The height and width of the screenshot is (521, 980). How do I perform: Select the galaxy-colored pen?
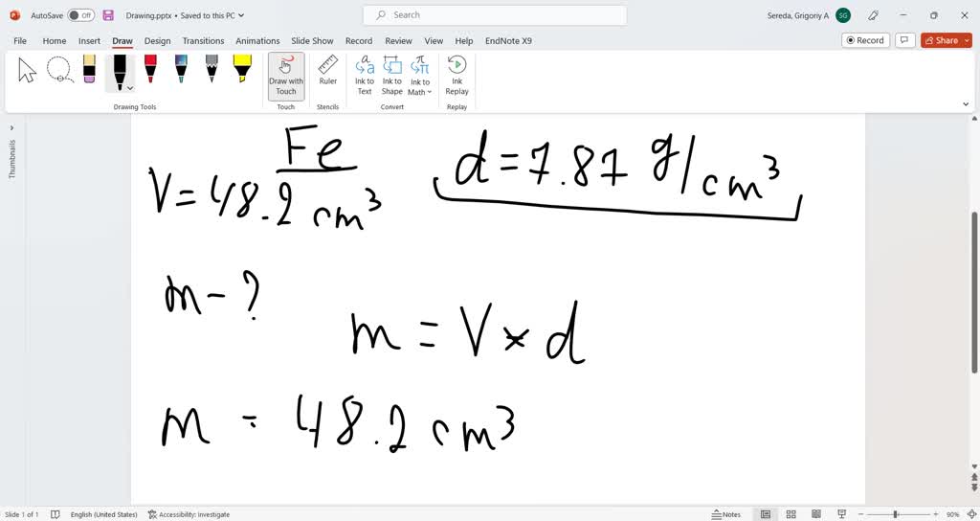[181, 69]
